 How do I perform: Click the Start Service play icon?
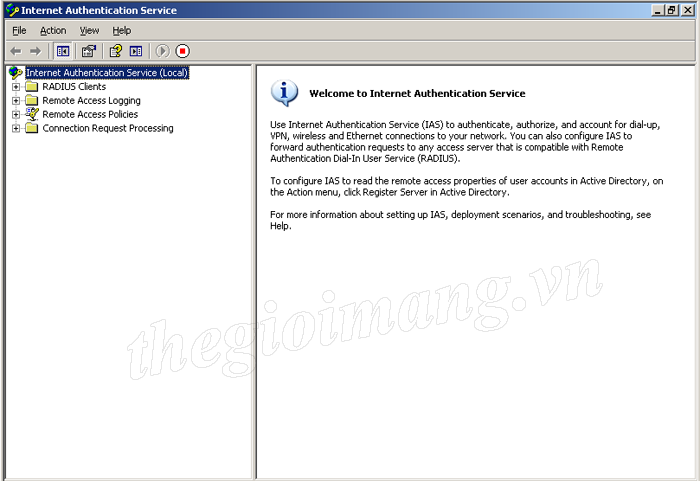(x=162, y=51)
